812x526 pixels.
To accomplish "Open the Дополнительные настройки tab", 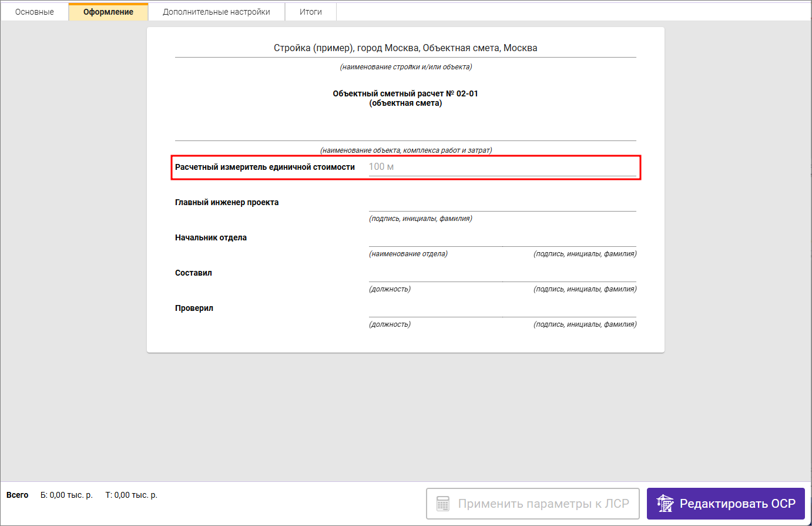I will [216, 12].
